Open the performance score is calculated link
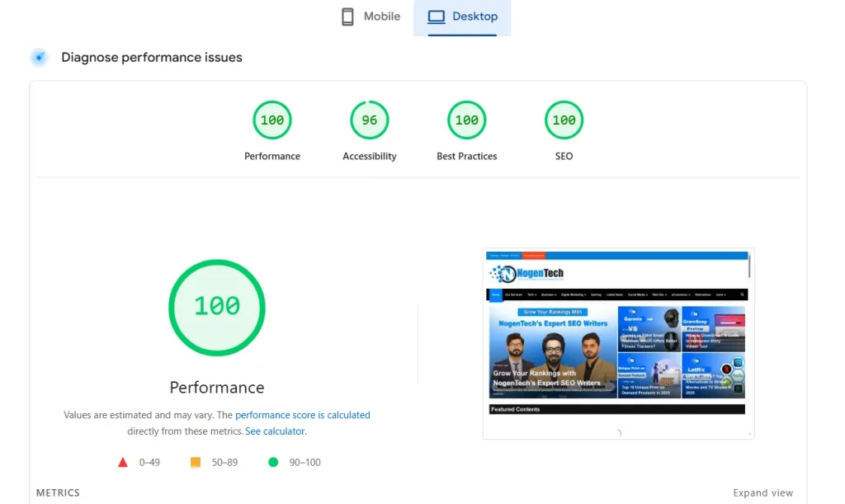This screenshot has height=504, width=845. [x=303, y=415]
